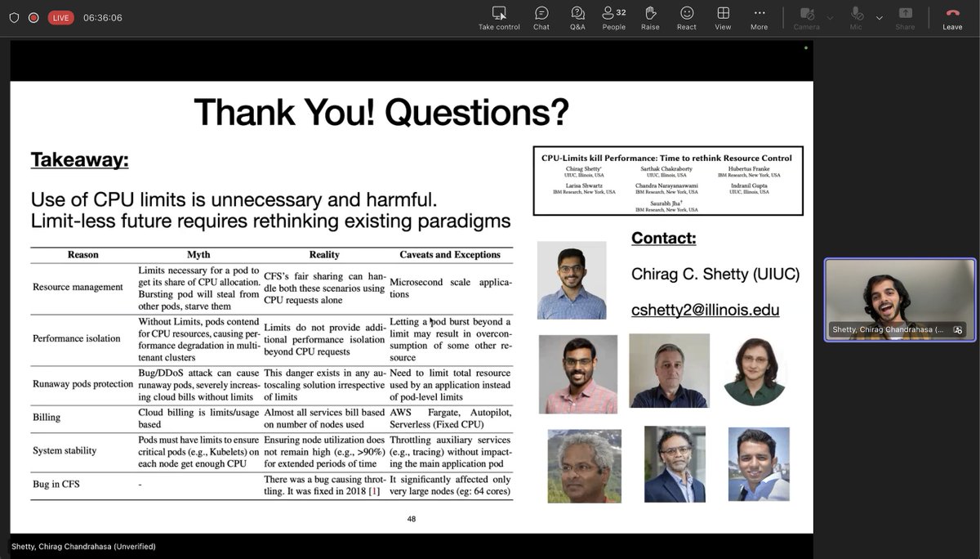Expand the microphone options dropdown arrow
The image size is (980, 559).
click(880, 17)
